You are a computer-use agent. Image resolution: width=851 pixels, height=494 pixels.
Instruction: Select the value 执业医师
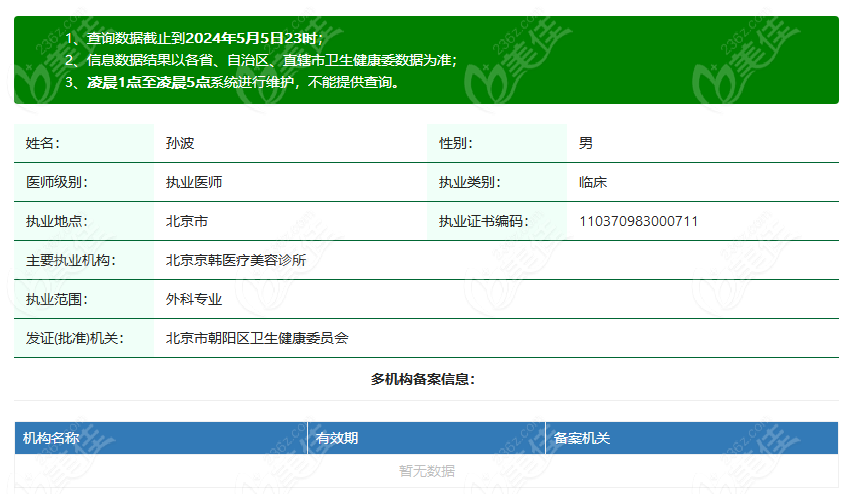click(x=194, y=182)
